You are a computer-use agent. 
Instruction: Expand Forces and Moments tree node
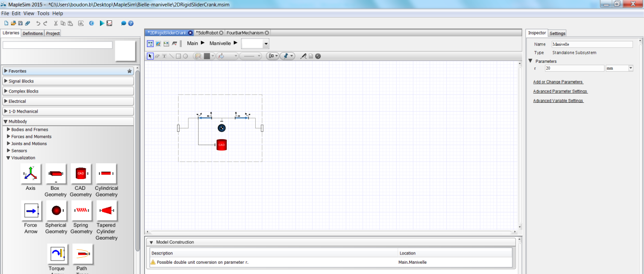[x=8, y=136]
